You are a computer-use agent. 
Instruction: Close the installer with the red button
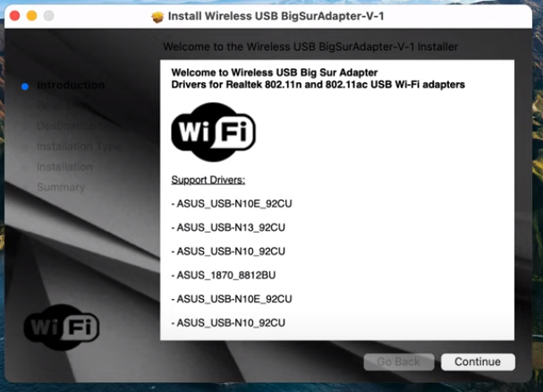point(14,16)
